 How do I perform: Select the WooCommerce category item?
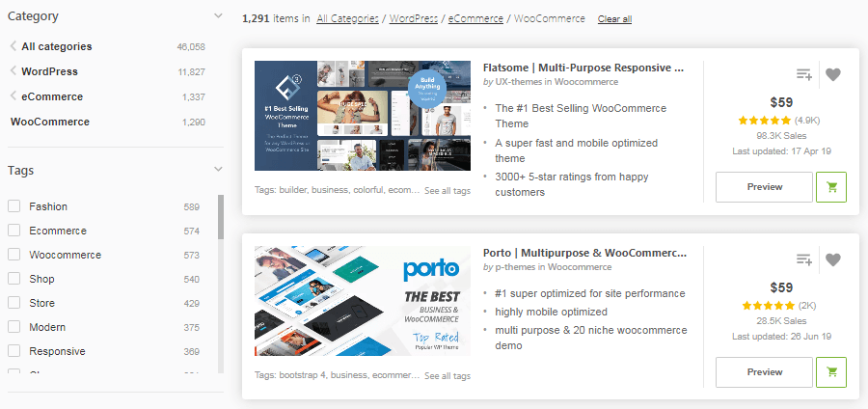coord(50,122)
